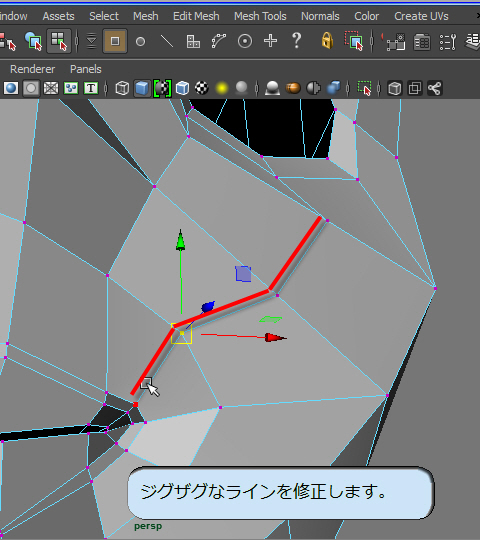The height and width of the screenshot is (540, 480).
Task: Toggle the highlighted square selection mask button
Action: tap(115, 41)
